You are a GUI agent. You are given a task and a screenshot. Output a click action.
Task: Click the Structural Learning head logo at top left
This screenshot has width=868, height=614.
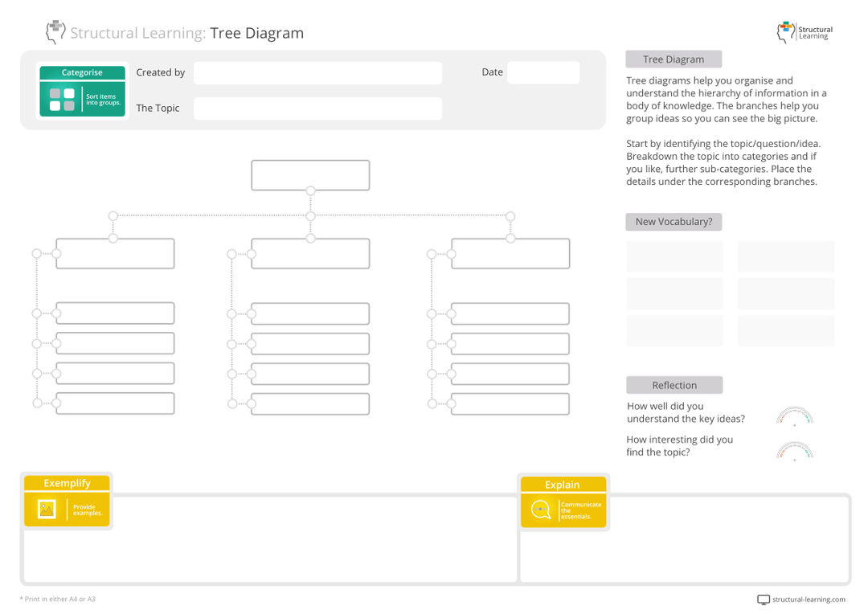point(55,32)
